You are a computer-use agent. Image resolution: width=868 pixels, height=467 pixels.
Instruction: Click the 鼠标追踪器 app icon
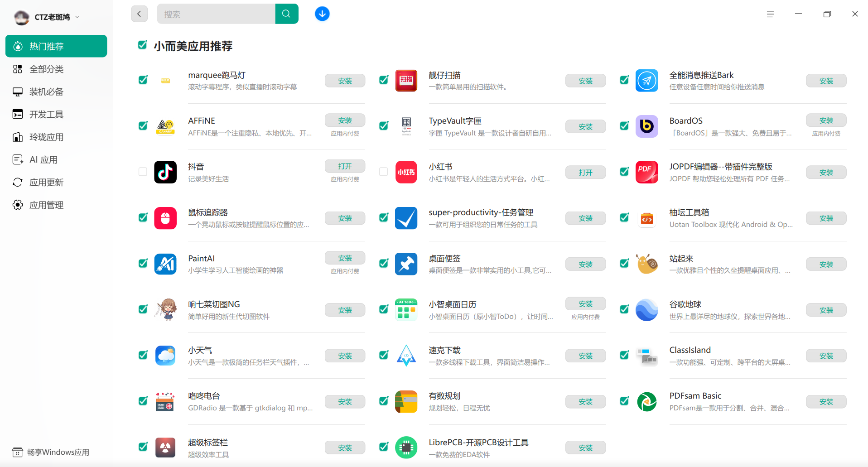(165, 218)
